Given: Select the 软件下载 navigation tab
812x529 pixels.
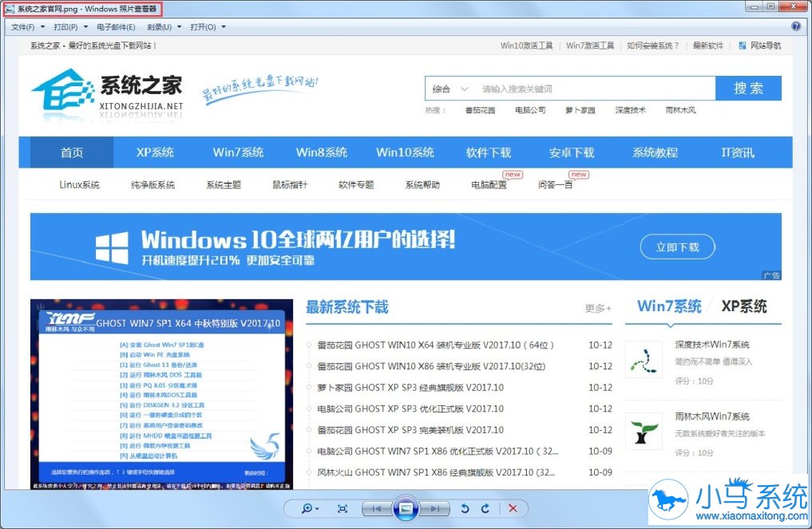Looking at the screenshot, I should tap(489, 152).
